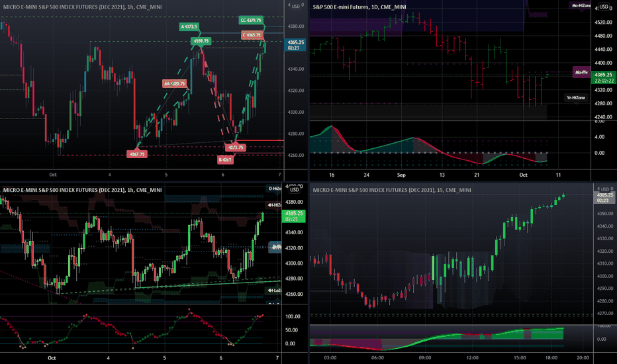Click the D-HiZo label in bottom-left chart

click(275, 189)
